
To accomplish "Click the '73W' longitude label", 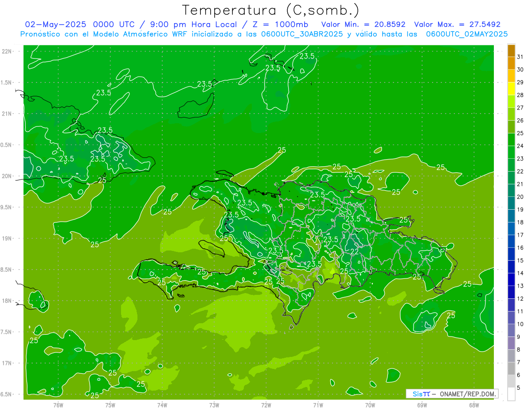I will pos(214,405).
